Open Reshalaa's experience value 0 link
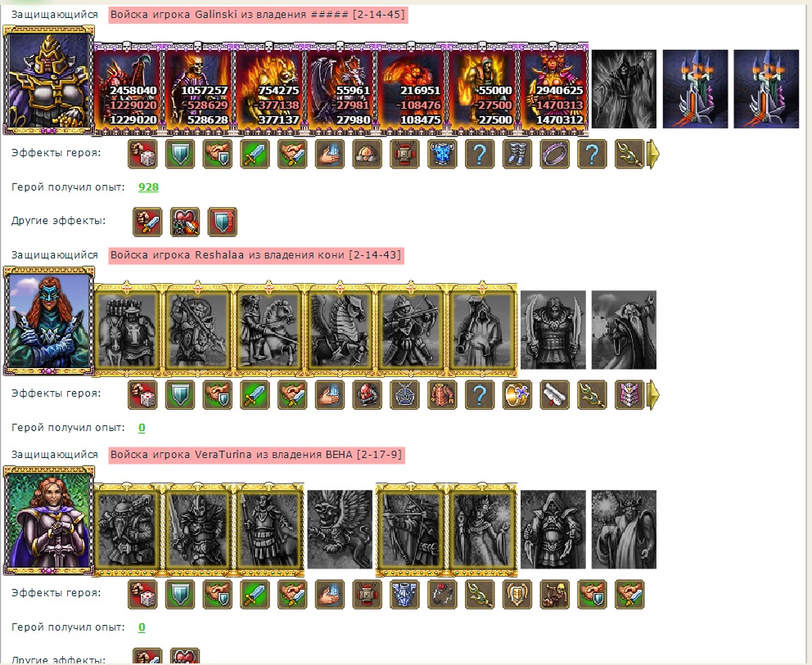812x665 pixels. tap(142, 428)
